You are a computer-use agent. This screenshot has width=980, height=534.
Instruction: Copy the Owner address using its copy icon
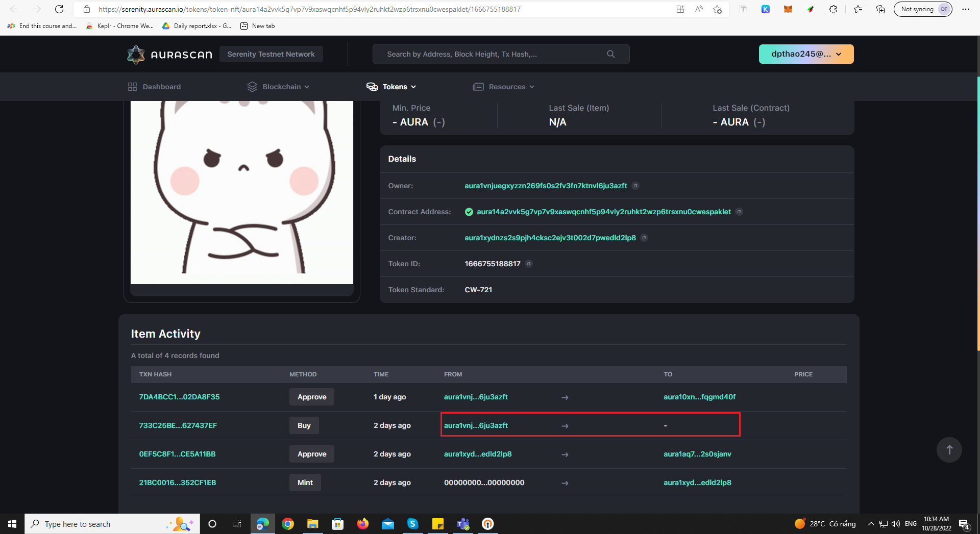[635, 186]
